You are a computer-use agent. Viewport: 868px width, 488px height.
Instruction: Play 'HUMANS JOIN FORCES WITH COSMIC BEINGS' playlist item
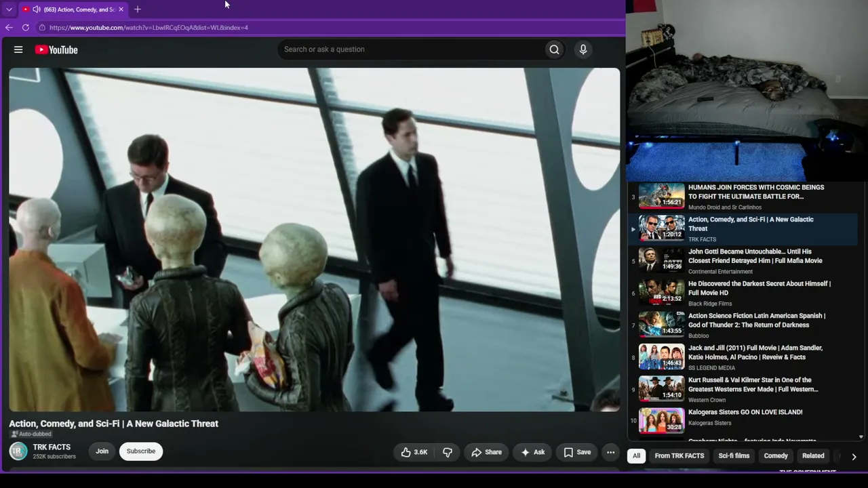point(756,192)
